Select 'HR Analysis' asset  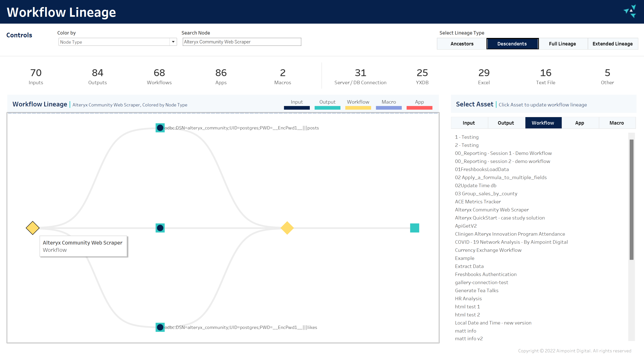tap(468, 298)
